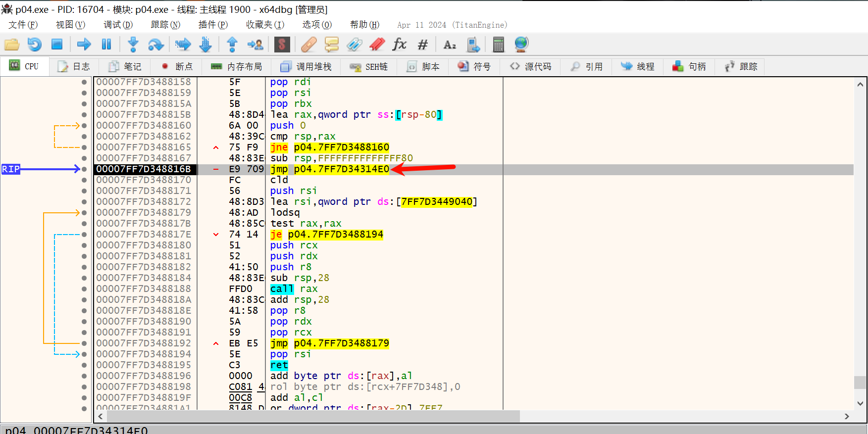Click the Open file folder icon

(x=12, y=45)
